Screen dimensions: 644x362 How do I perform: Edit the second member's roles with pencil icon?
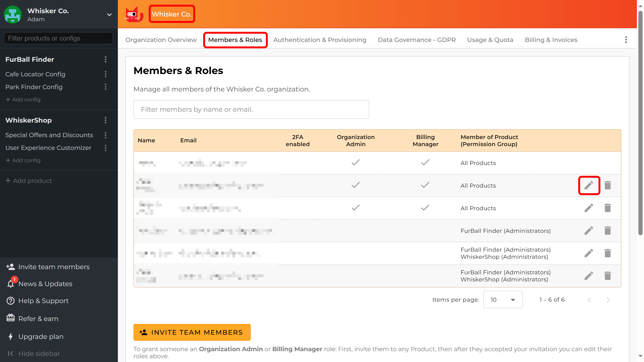pos(589,185)
